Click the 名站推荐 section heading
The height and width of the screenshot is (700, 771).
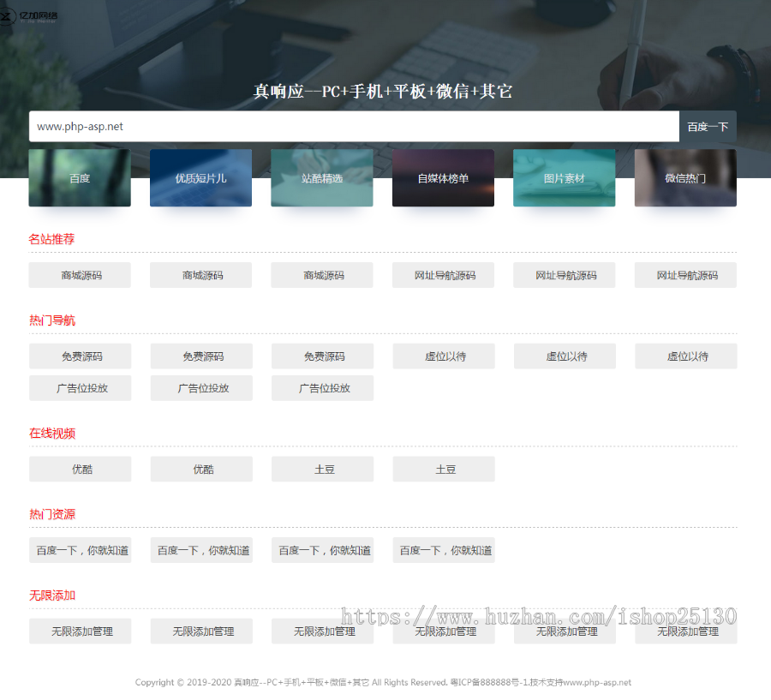click(51, 239)
